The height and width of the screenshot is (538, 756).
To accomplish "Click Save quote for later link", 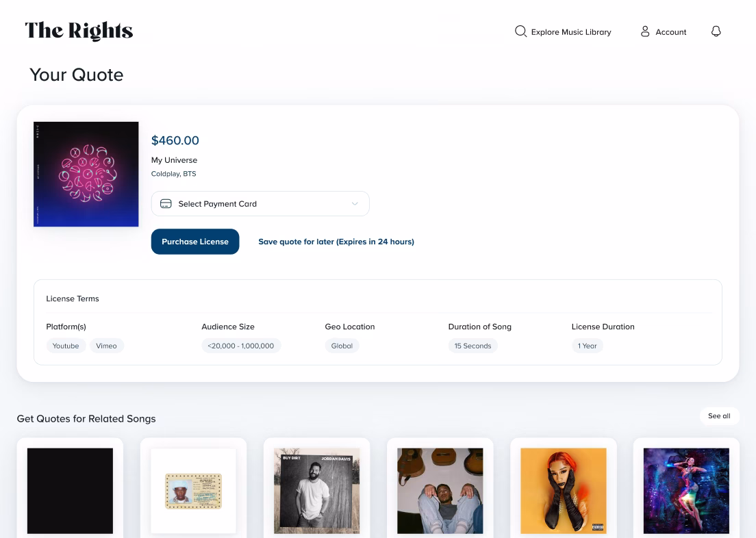I will point(336,242).
